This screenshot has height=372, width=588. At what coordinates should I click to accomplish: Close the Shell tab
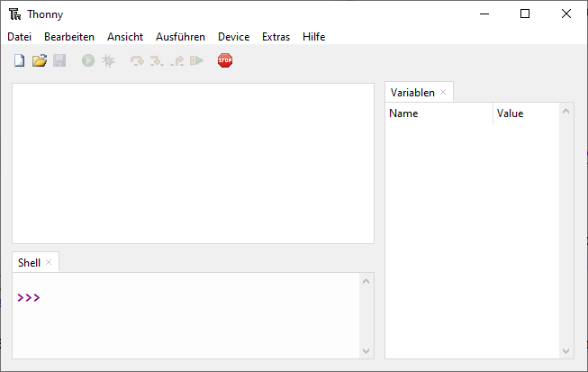[49, 262]
